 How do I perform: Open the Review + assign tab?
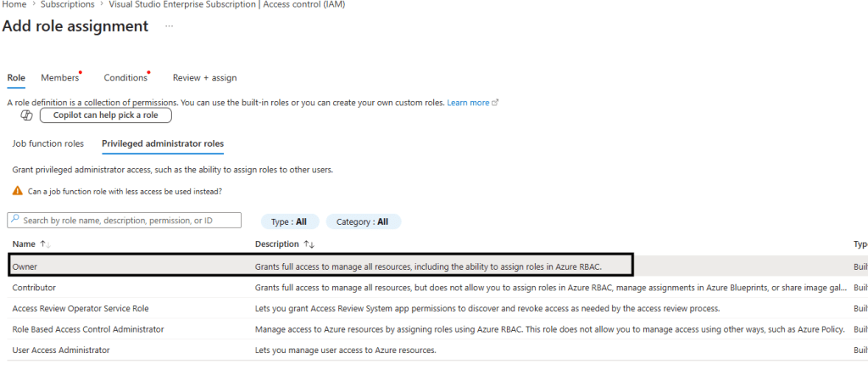204,78
